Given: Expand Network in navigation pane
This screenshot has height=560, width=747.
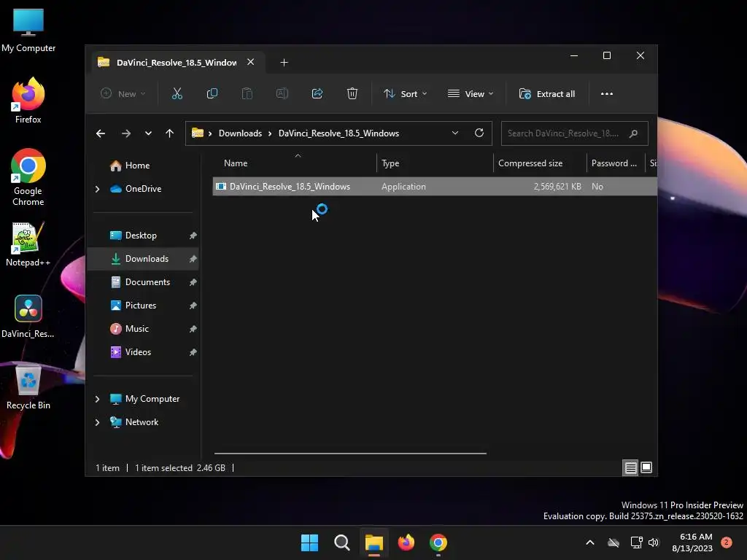Looking at the screenshot, I should pyautogui.click(x=97, y=422).
